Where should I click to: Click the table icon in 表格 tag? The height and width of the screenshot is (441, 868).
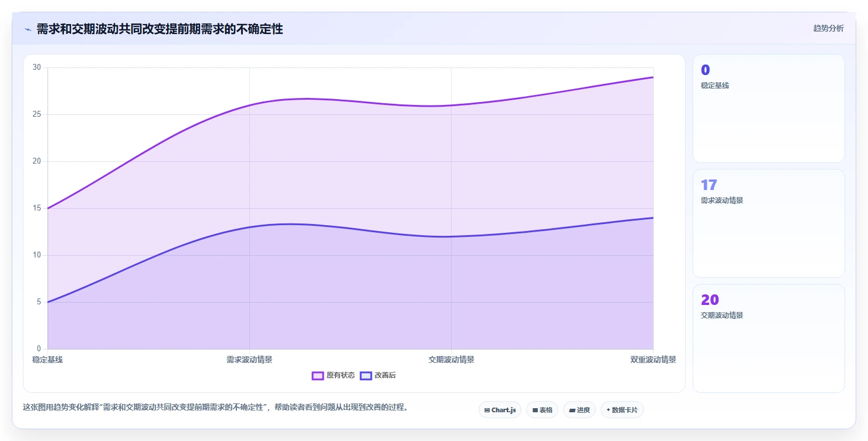click(x=535, y=411)
